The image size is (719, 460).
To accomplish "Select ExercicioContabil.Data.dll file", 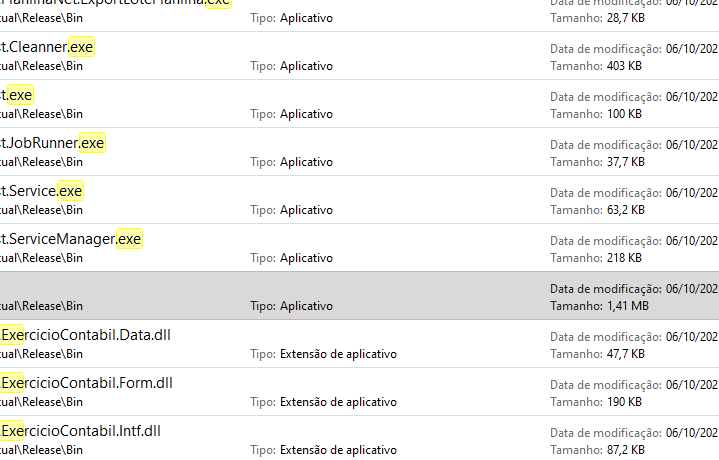I will click(x=86, y=334).
